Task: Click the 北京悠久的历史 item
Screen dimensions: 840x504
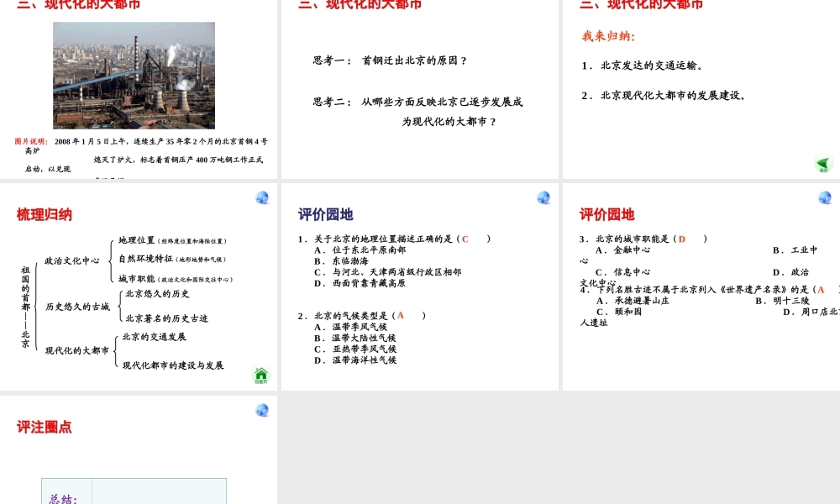Action: 157,294
